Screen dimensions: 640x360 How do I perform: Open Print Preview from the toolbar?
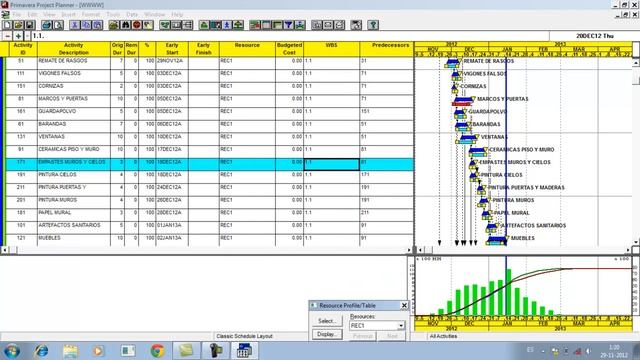pos(58,25)
